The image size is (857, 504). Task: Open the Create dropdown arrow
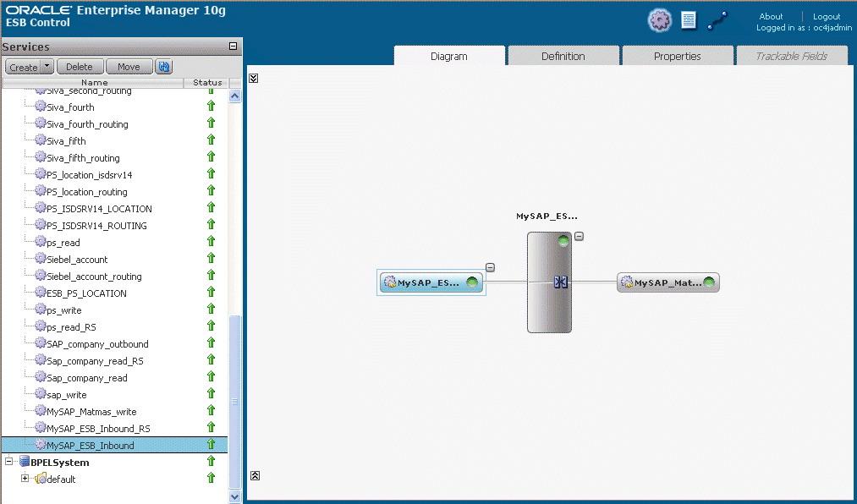(47, 67)
